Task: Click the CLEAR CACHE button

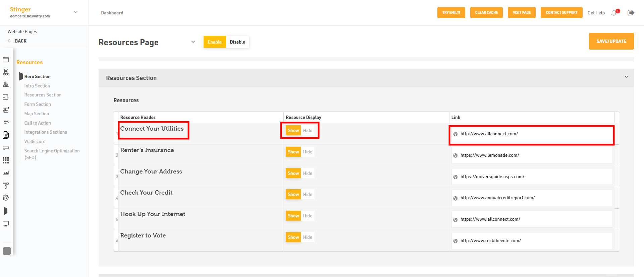Action: click(486, 13)
